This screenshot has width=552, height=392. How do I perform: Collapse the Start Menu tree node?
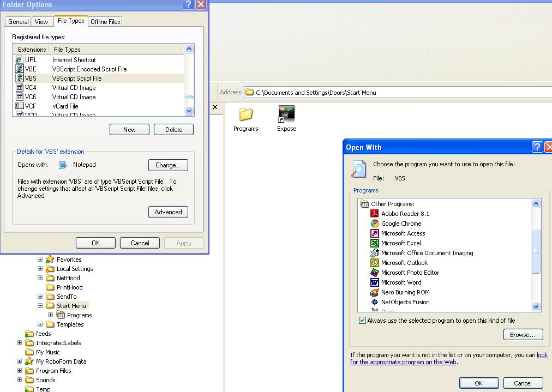(40, 306)
